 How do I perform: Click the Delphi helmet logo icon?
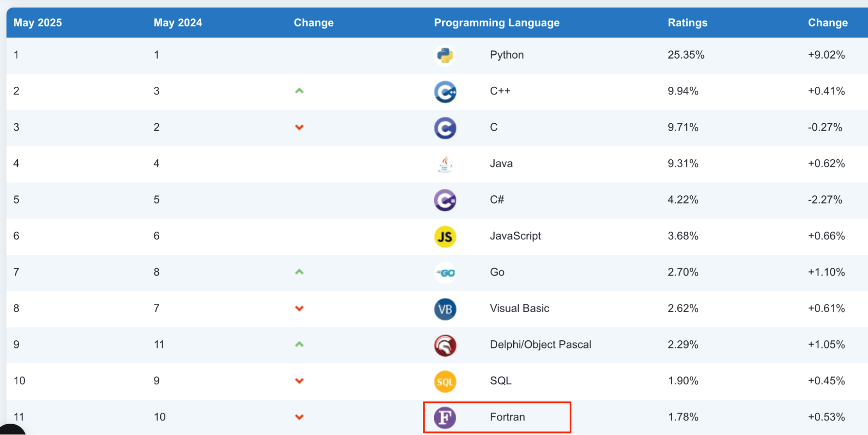tap(445, 345)
